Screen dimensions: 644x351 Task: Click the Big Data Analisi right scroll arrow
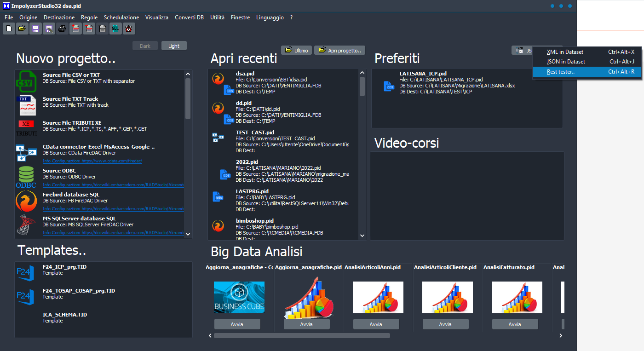click(x=561, y=336)
